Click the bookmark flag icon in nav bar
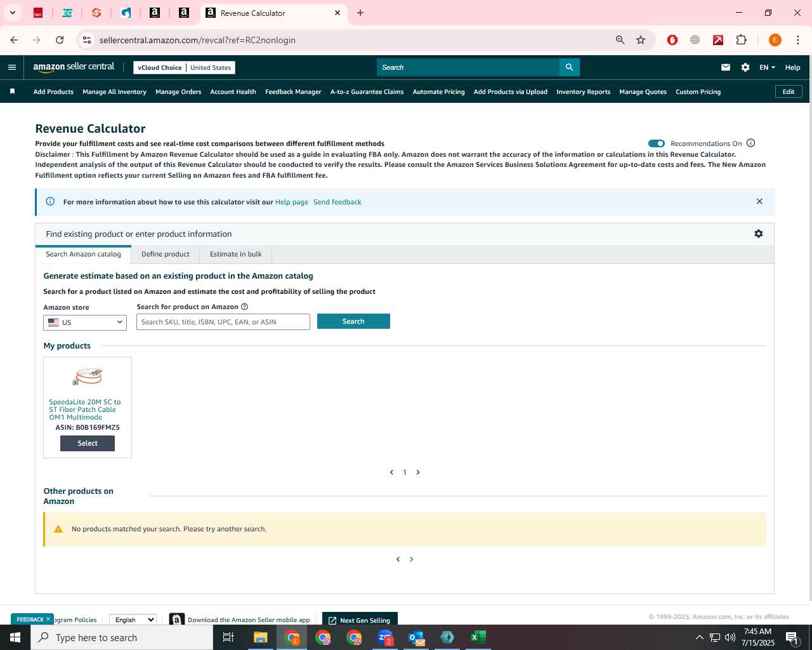Viewport: 812px width, 650px height. (x=12, y=91)
